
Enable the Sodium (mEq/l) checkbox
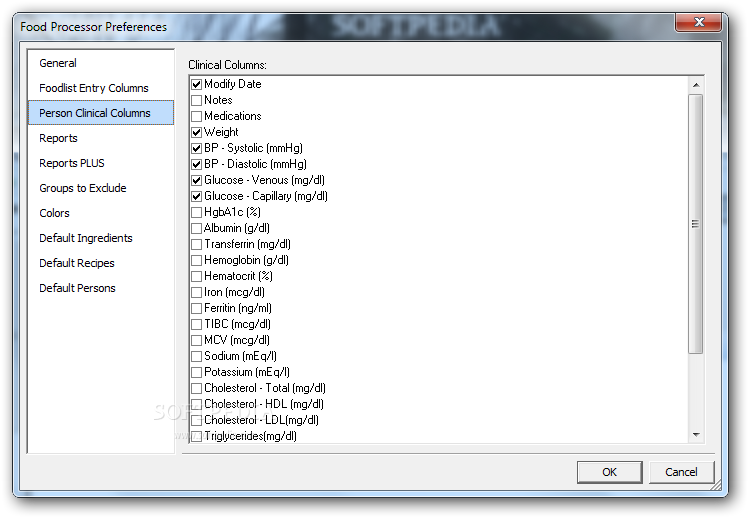196,356
